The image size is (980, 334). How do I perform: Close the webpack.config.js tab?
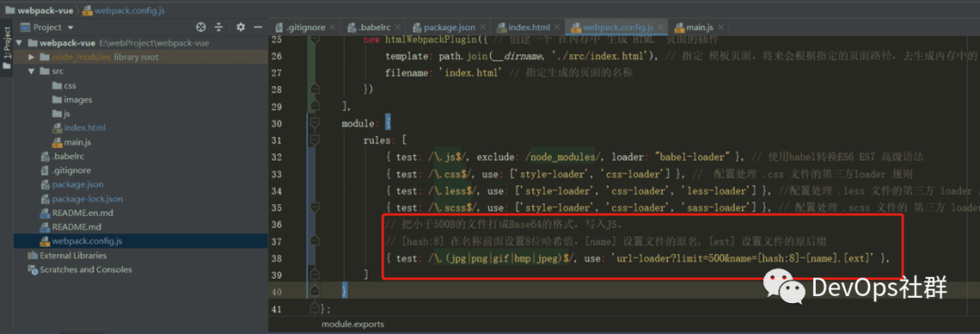(660, 27)
